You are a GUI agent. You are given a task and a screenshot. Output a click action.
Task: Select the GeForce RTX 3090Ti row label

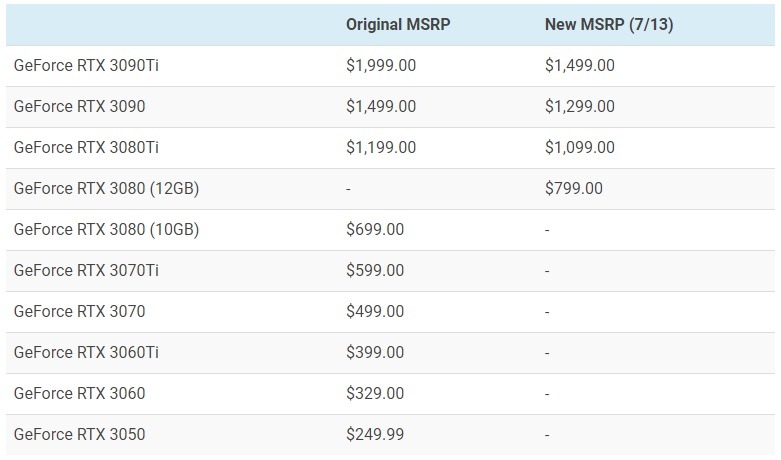pos(86,65)
